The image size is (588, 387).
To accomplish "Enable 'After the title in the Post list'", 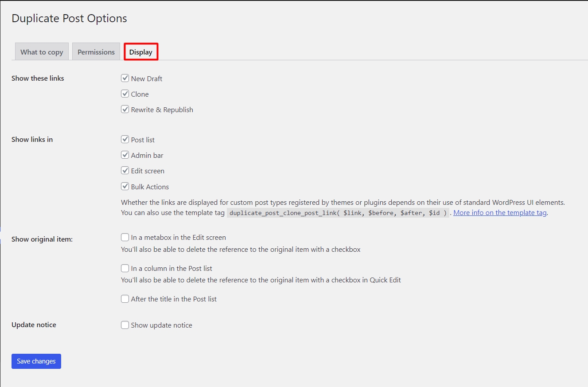I will [x=125, y=299].
